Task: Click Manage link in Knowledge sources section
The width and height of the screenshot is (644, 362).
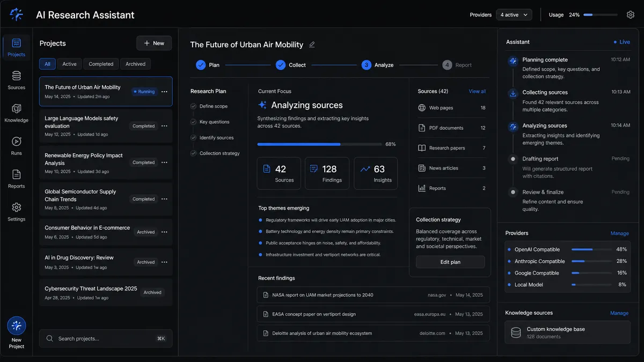Action: (619, 313)
